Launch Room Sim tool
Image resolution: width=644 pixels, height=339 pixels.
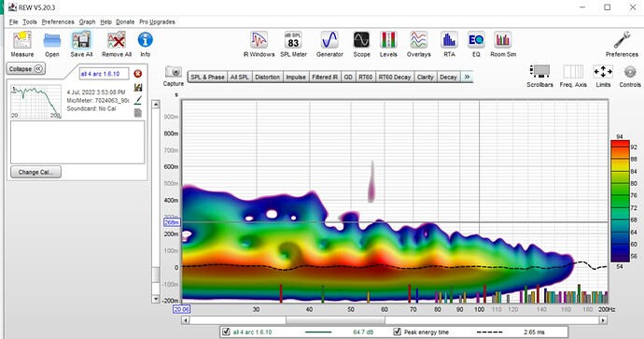click(x=503, y=44)
